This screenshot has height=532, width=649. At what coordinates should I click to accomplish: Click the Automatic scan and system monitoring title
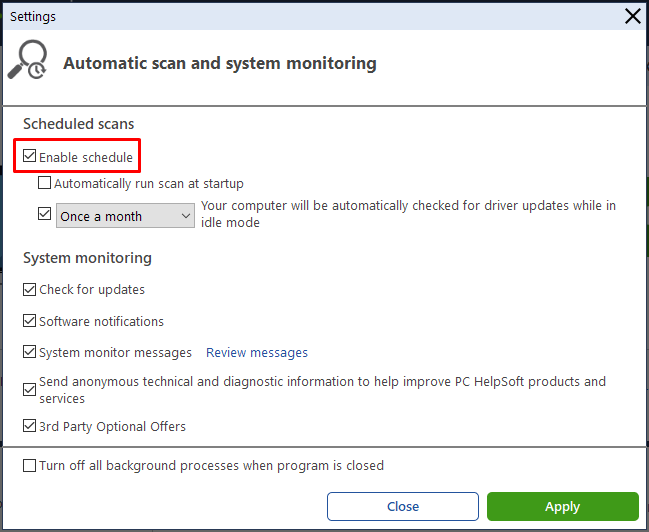[220, 63]
